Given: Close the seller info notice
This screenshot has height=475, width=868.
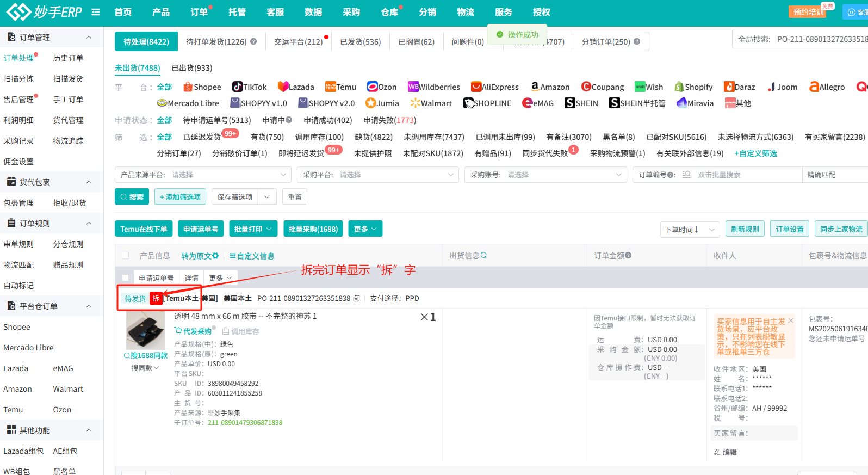Looking at the screenshot, I should click(x=791, y=320).
